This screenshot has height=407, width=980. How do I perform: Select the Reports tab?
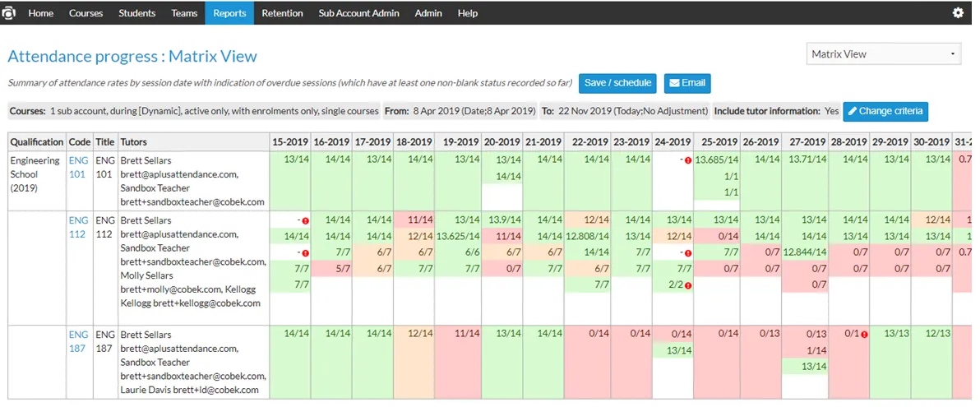(229, 12)
